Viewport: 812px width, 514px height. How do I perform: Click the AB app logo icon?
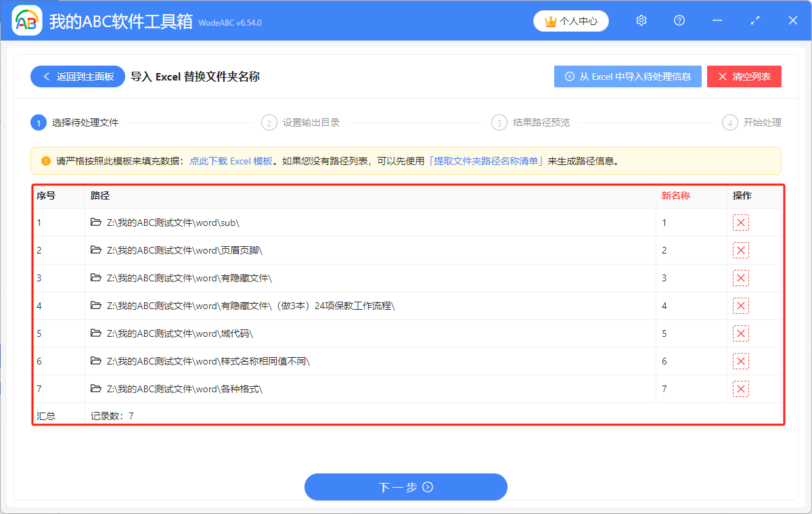(x=27, y=20)
